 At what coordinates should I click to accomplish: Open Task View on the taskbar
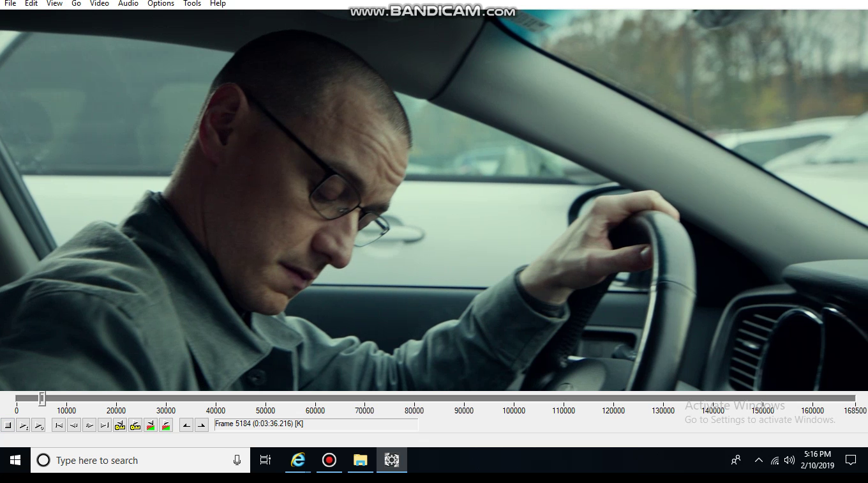pos(266,460)
